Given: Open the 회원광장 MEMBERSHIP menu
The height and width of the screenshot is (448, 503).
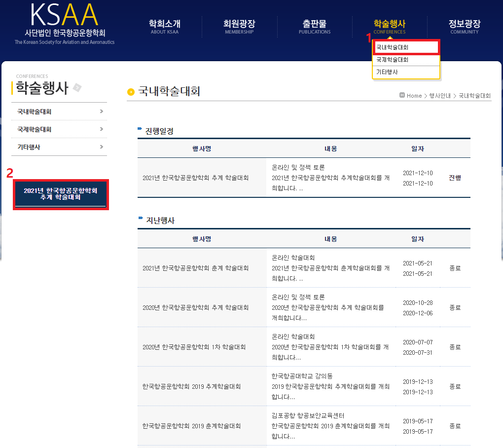Looking at the screenshot, I should 239,27.
